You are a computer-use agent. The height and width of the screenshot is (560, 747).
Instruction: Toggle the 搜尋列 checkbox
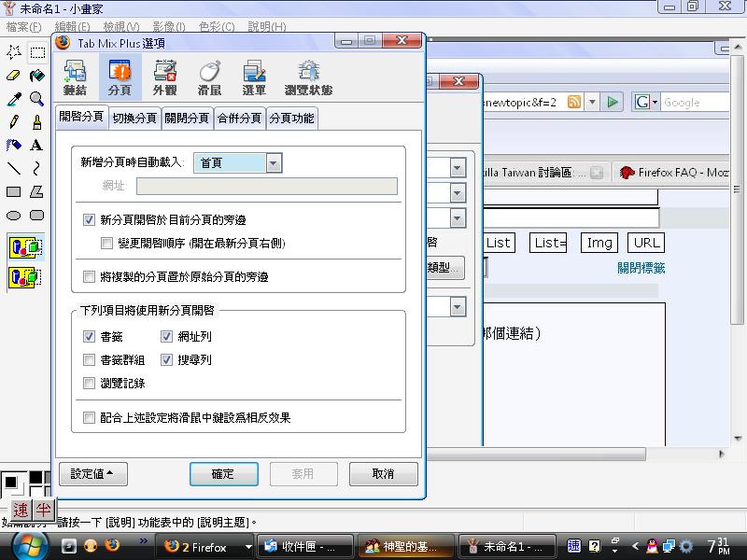pyautogui.click(x=167, y=359)
